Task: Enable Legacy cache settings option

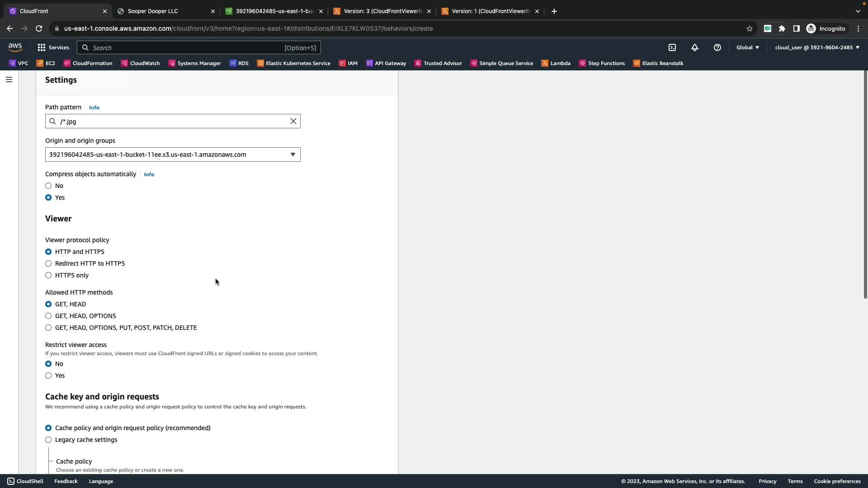Action: tap(48, 440)
